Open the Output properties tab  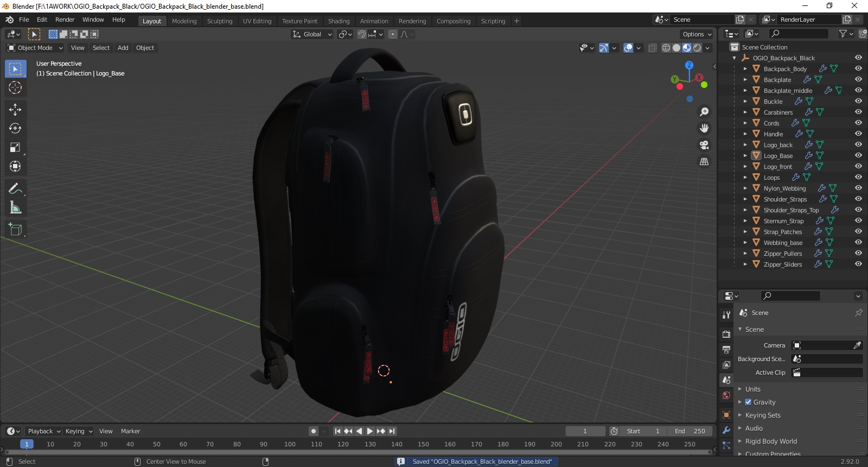point(726,349)
